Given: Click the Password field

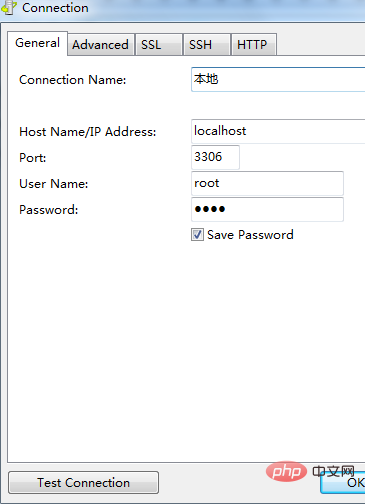Looking at the screenshot, I should click(x=267, y=209).
